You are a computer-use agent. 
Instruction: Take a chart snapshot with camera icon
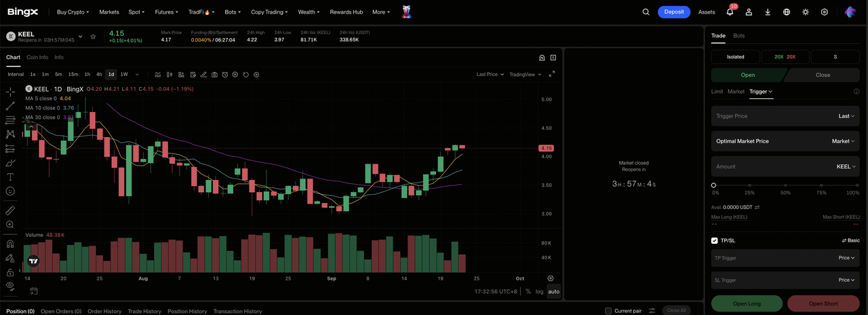point(214,75)
